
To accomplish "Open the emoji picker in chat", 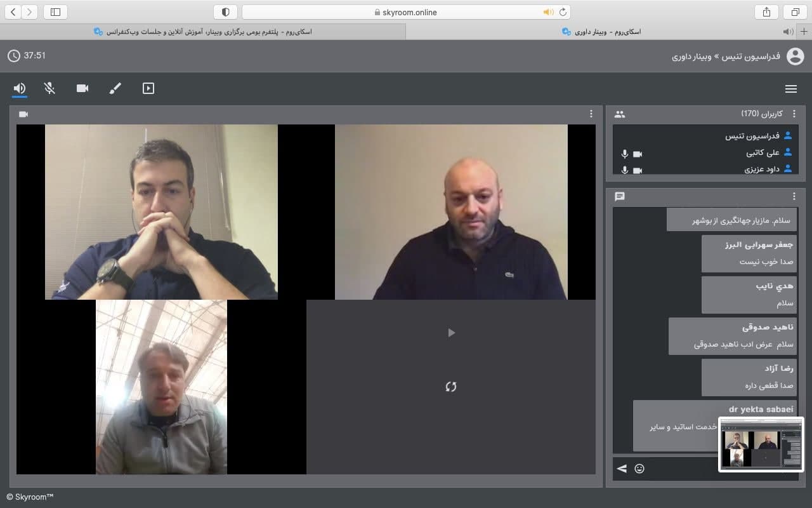I will [639, 469].
